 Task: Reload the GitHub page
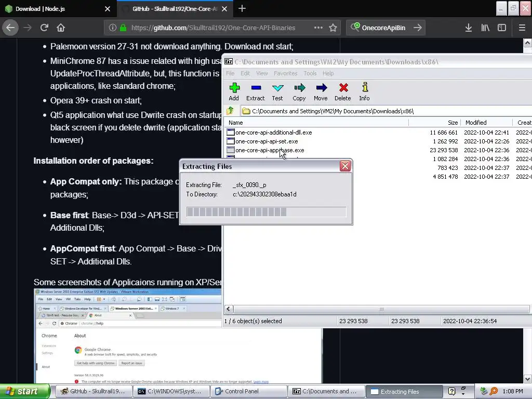44,28
